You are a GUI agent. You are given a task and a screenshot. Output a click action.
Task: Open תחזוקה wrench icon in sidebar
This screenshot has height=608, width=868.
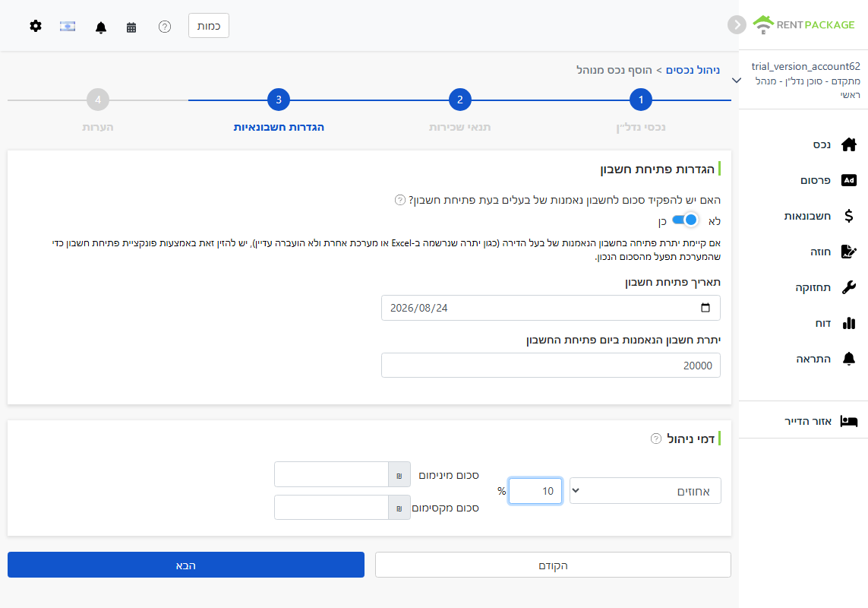[848, 287]
